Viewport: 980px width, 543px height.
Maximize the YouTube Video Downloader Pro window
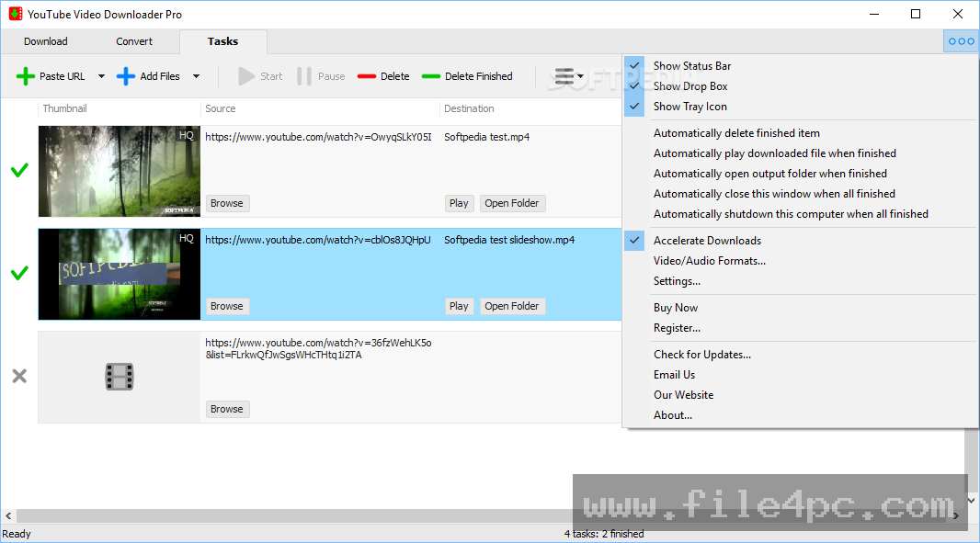click(916, 14)
